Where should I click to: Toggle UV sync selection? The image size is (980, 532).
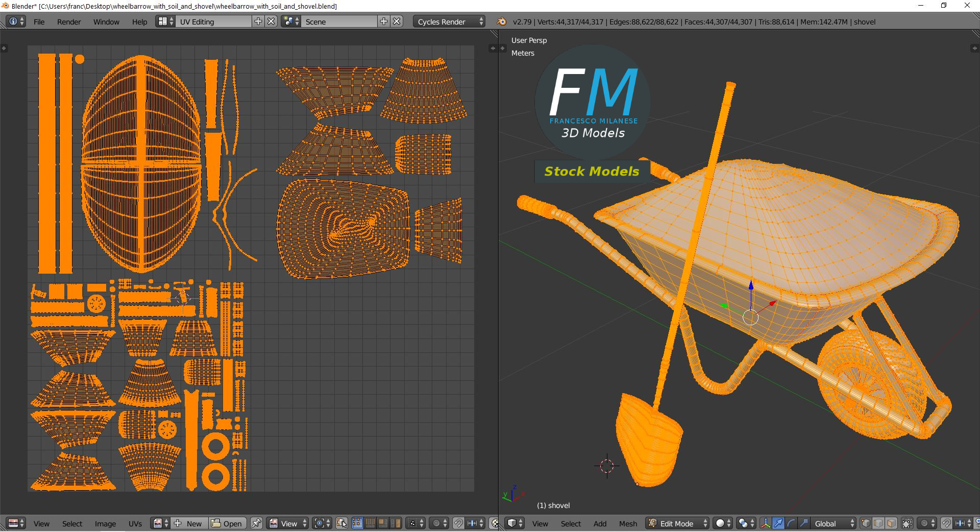pos(342,523)
